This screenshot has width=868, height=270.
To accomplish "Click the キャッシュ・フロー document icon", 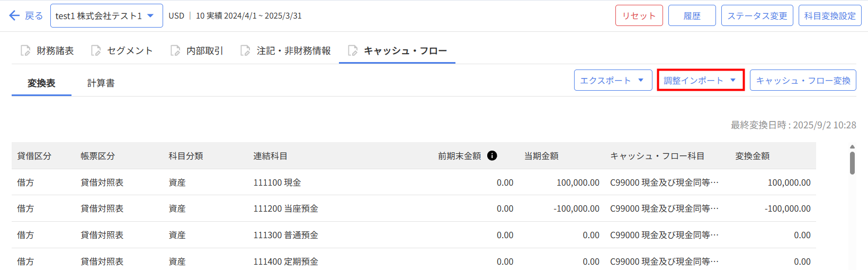I will [x=353, y=50].
